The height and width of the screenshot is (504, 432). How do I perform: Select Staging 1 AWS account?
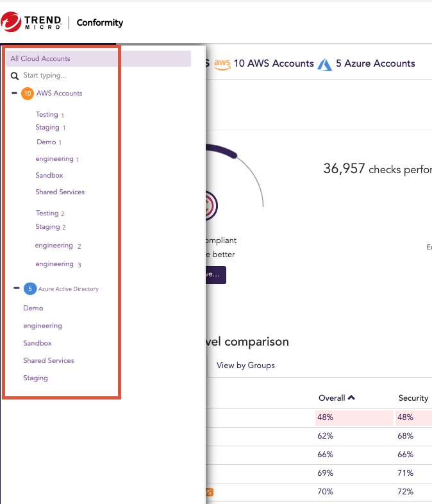(x=51, y=128)
